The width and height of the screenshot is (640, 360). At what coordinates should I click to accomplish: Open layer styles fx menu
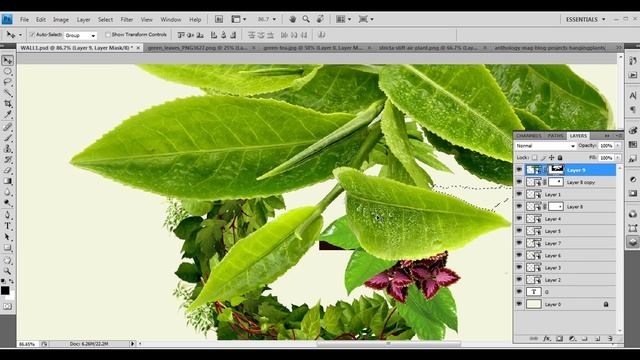tap(547, 339)
